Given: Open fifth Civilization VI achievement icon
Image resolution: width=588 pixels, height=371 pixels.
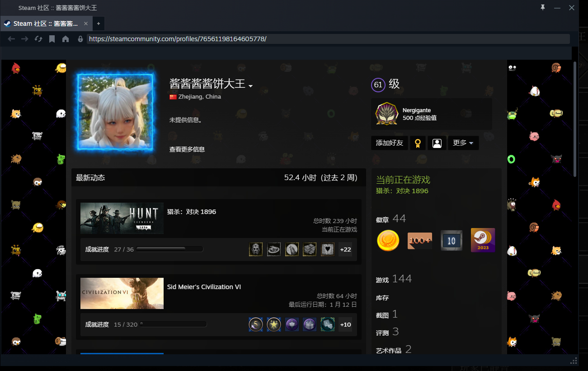Looking at the screenshot, I should (x=328, y=324).
